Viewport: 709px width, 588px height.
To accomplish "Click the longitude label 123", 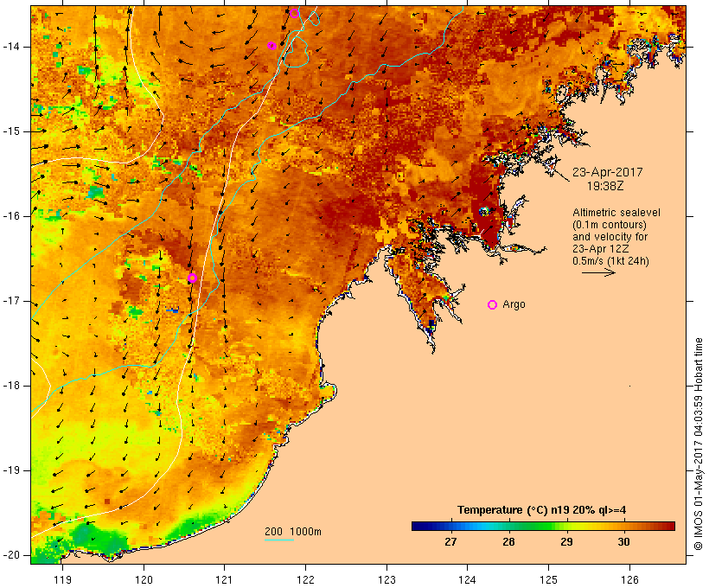I will 386,580.
